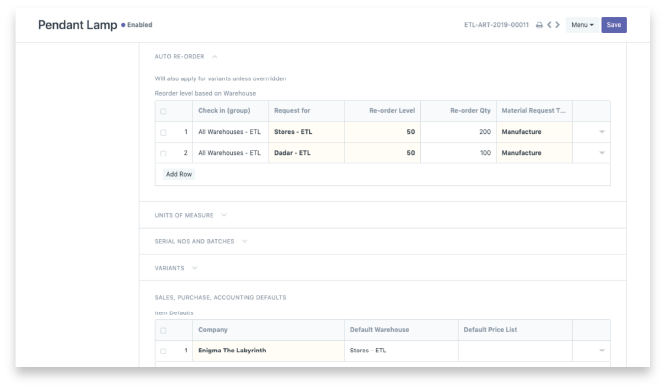Screen dimensions: 665x389
Task: Click Add Row under reorder table
Action: click(179, 174)
